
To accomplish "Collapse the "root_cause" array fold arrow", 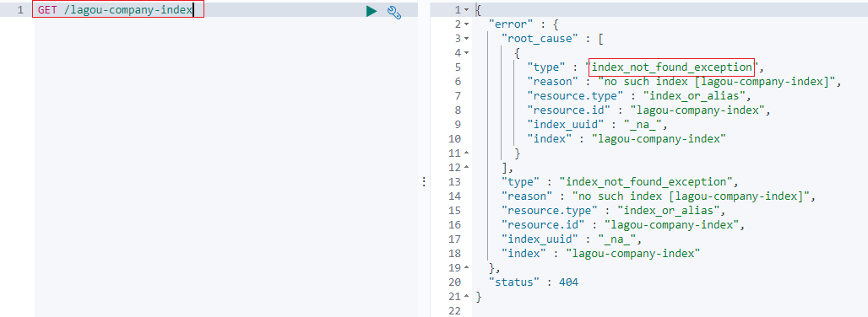I will point(467,39).
